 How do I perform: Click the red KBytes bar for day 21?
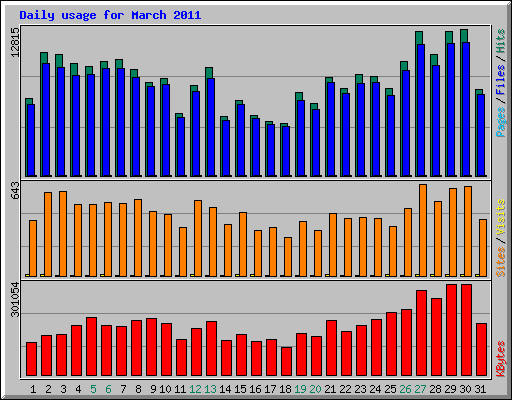coord(331,348)
